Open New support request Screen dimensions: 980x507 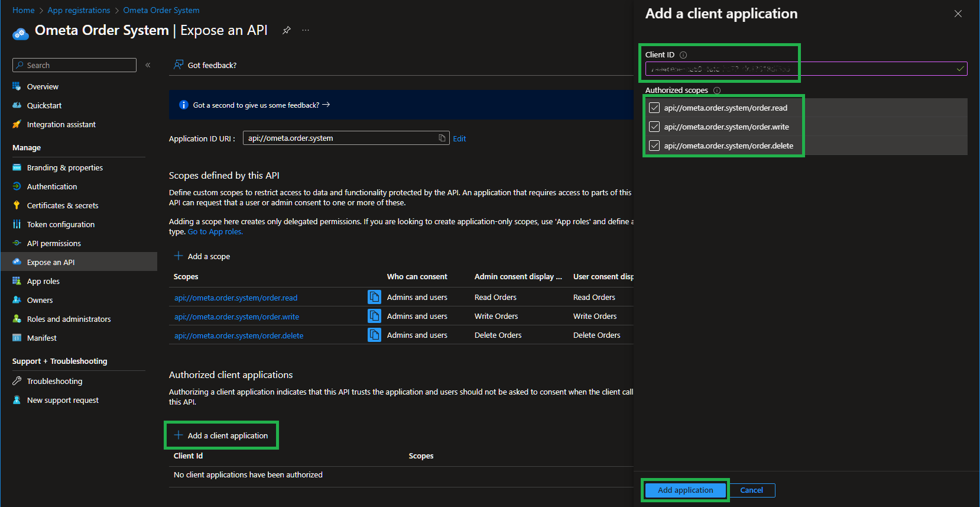pos(63,400)
